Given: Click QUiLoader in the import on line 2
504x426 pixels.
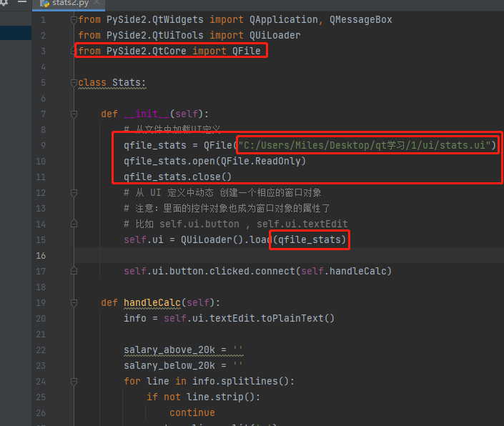Looking at the screenshot, I should click(x=275, y=35).
